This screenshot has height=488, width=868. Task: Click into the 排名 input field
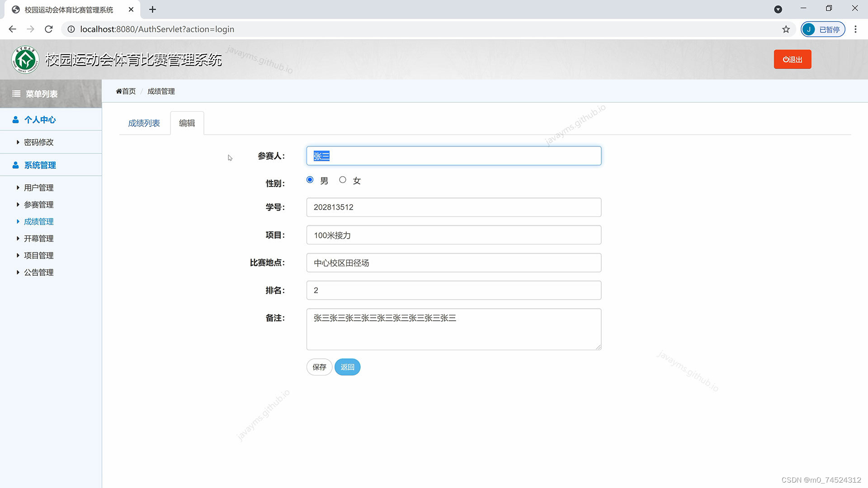pos(453,291)
